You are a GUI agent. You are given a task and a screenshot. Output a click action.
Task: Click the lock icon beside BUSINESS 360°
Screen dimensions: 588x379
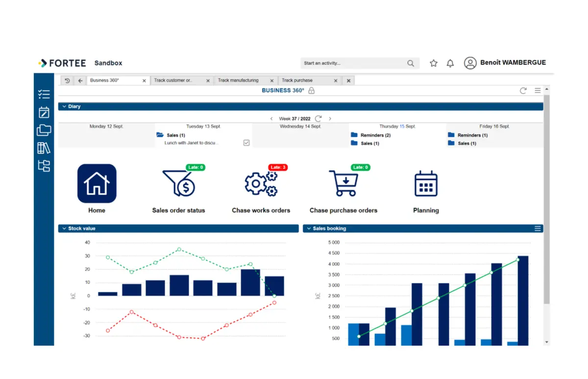311,91
